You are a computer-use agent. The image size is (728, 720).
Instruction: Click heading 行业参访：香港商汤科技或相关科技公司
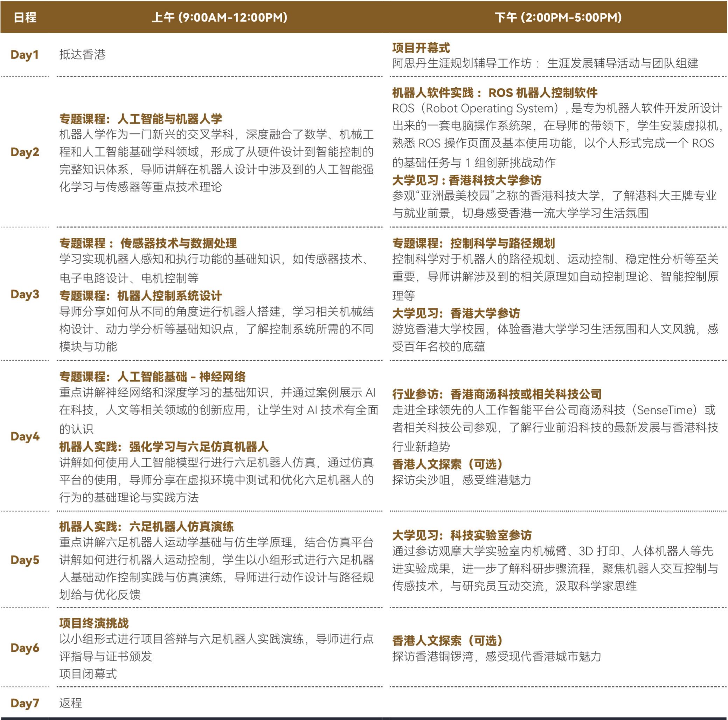[x=497, y=394]
